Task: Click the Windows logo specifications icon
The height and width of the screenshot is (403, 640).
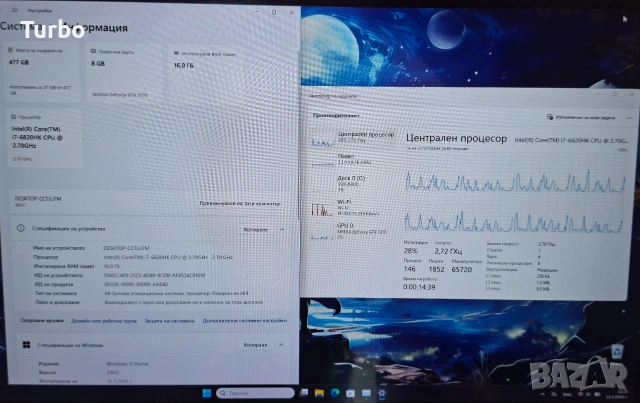Action: (27, 345)
